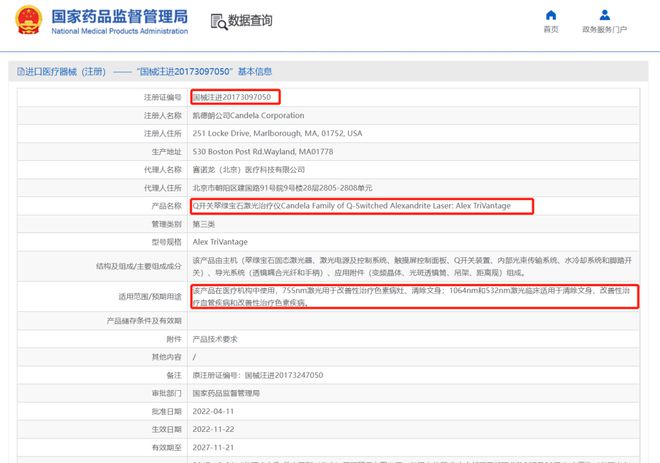Click registrant name Candela Corporation value
660x463 pixels.
point(248,115)
